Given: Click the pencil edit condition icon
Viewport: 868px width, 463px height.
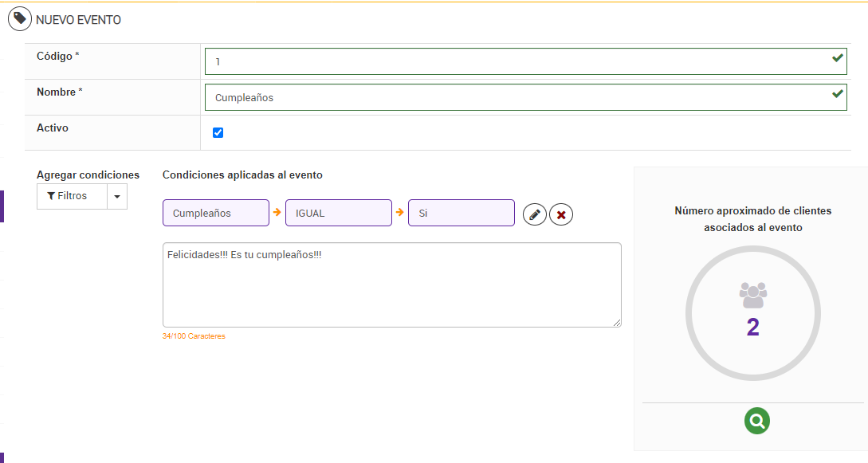Looking at the screenshot, I should click(x=535, y=214).
